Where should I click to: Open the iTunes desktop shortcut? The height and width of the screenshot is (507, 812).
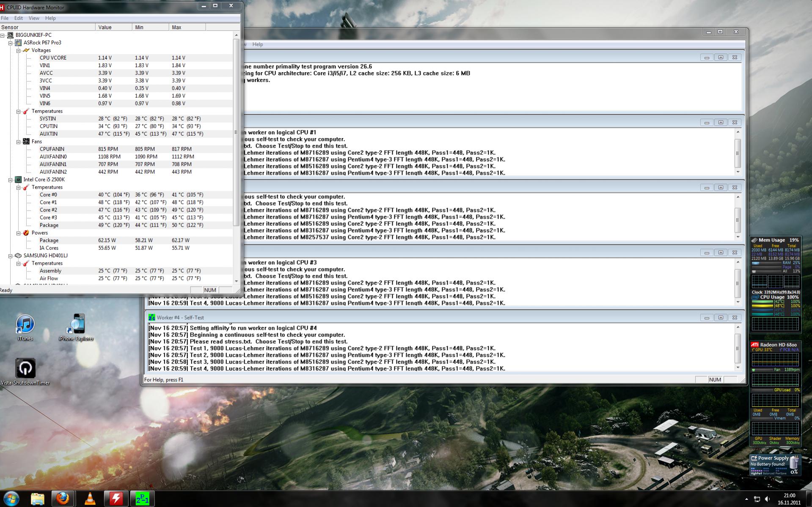click(x=25, y=328)
